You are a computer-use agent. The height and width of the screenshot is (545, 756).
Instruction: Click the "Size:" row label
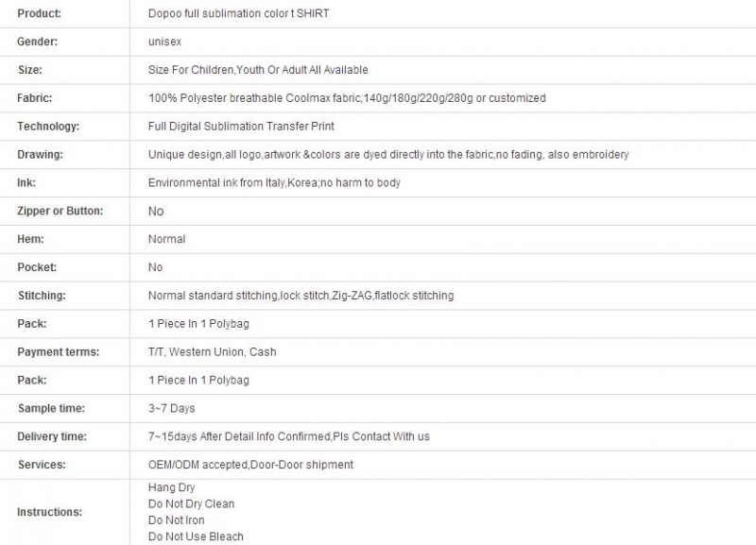click(x=30, y=70)
